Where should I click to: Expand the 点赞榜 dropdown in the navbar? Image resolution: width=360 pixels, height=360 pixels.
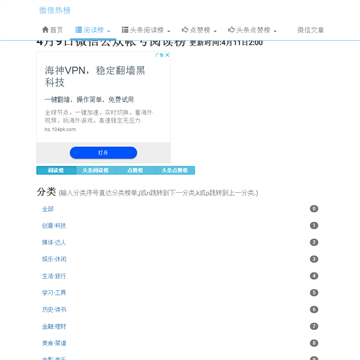pos(199,30)
